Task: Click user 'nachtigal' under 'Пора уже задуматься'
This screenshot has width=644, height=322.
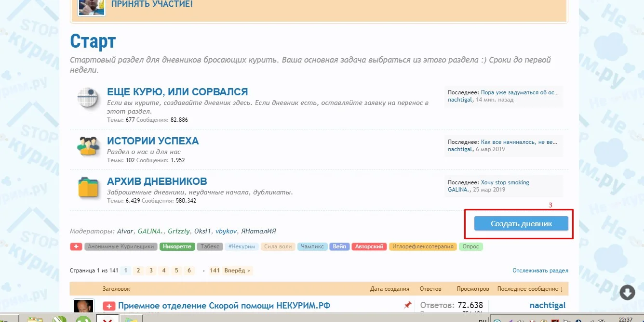Action: 460,100
